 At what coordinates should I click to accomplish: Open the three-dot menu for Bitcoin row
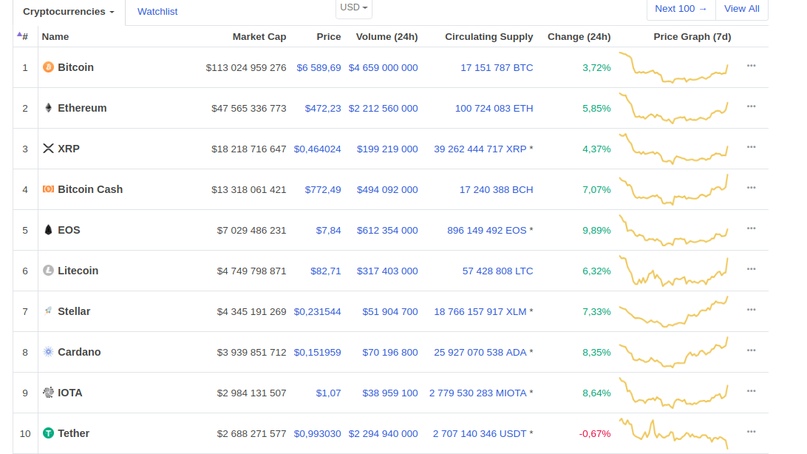(751, 66)
